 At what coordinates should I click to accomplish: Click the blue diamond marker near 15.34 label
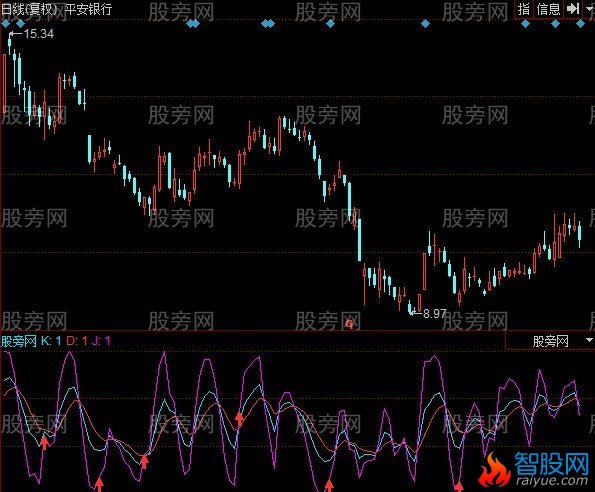click(20, 24)
